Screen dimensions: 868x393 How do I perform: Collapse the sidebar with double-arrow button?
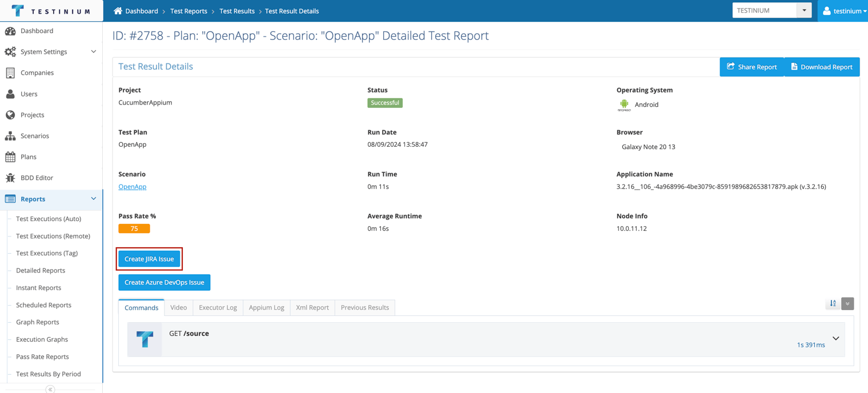tap(50, 389)
